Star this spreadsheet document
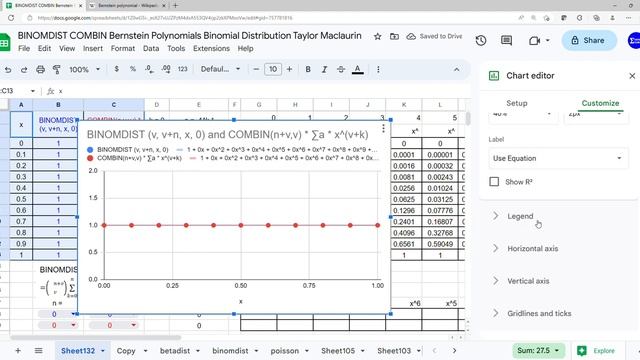 click(x=378, y=37)
